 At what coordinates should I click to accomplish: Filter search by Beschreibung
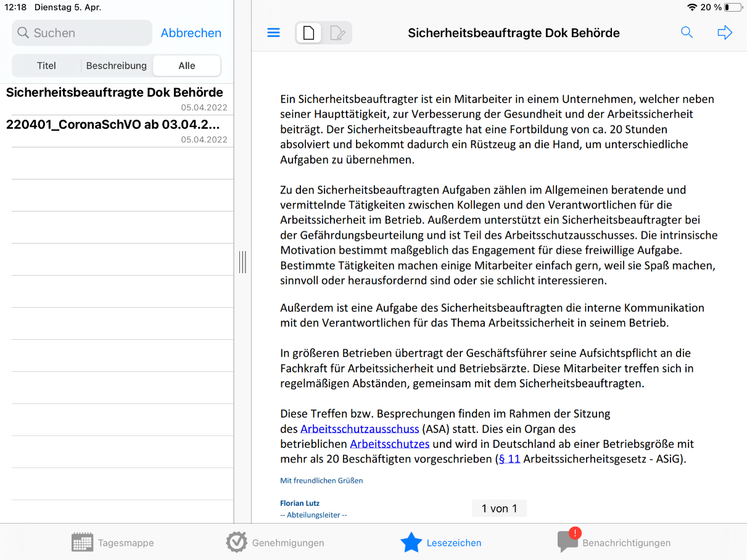[x=117, y=66]
